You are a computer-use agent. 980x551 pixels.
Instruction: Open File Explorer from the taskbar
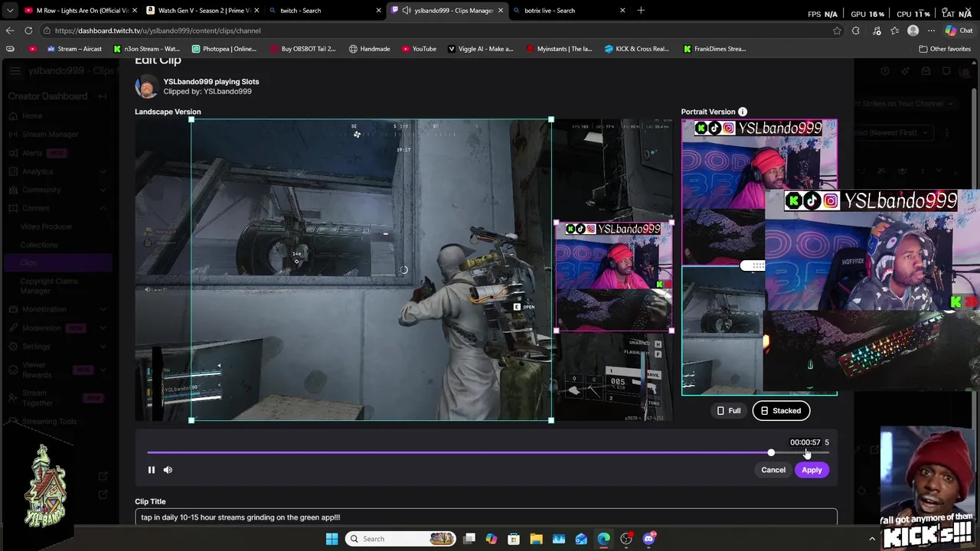(536, 539)
